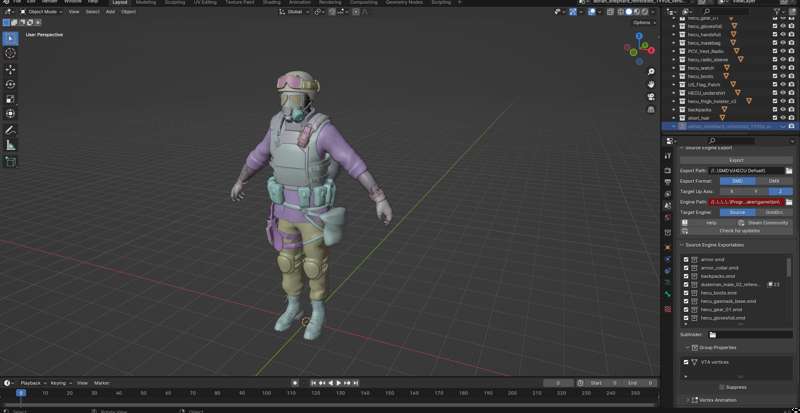
Task: Pick the Annotate pencil tool
Action: 11,130
